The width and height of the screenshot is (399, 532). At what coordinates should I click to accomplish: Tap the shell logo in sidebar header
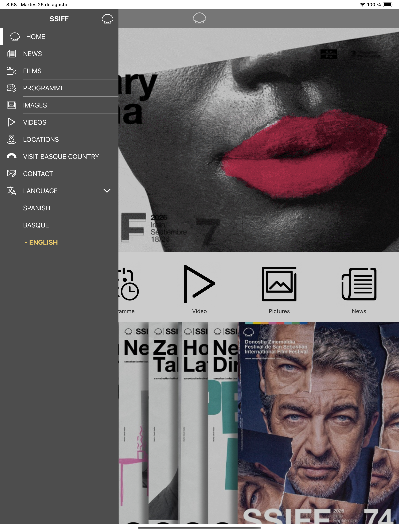pyautogui.click(x=107, y=19)
